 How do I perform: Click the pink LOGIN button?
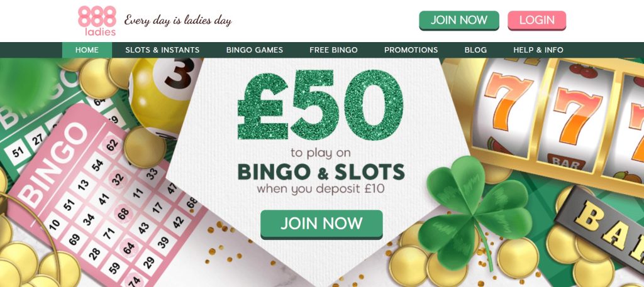tap(537, 20)
